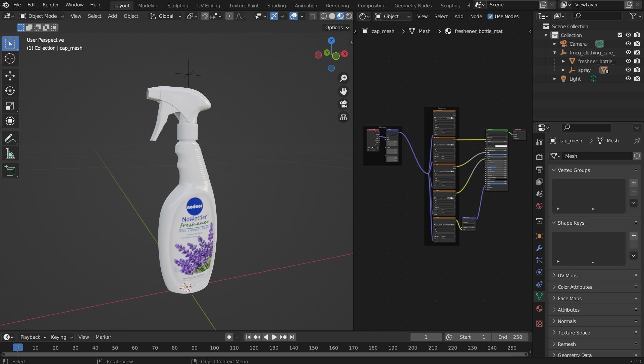644x364 pixels.
Task: Click the current frame number field
Action: click(426, 337)
